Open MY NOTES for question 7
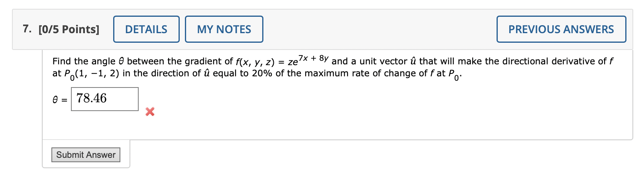644x175 pixels. coord(224,29)
